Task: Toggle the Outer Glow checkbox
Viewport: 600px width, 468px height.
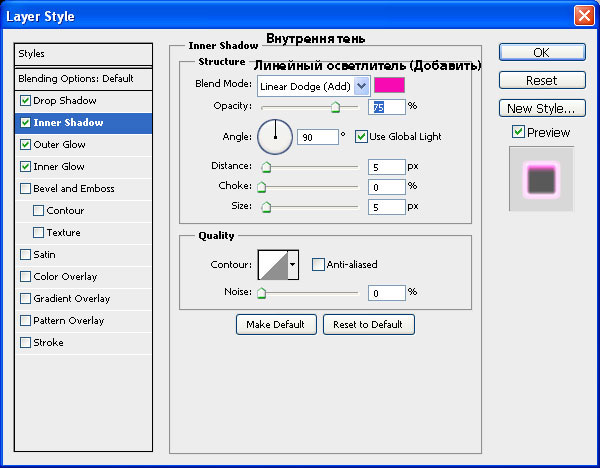Action: coord(25,144)
